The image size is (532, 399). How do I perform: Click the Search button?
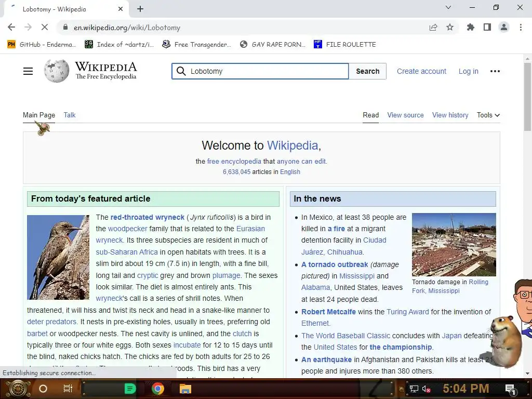click(367, 71)
